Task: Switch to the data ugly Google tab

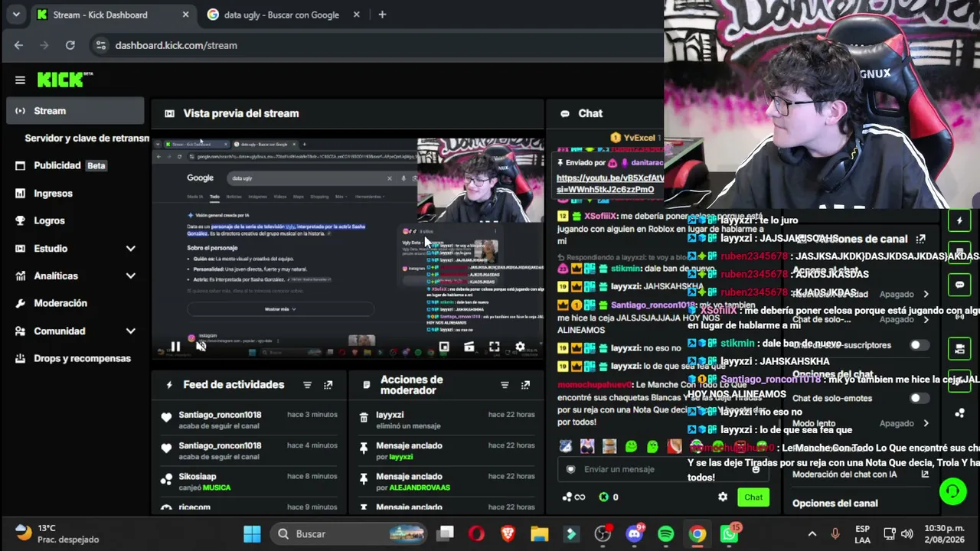Action: (x=283, y=15)
